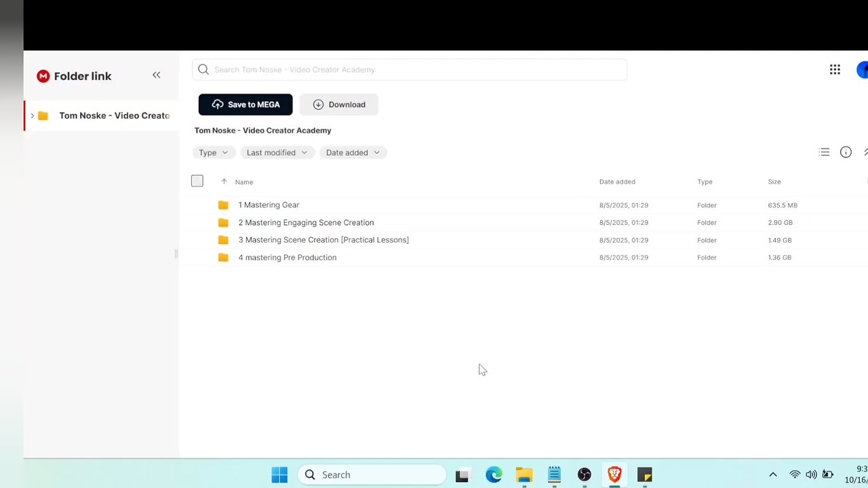The image size is (868, 488).
Task: Switch to Brave browser on taskbar
Action: click(614, 474)
